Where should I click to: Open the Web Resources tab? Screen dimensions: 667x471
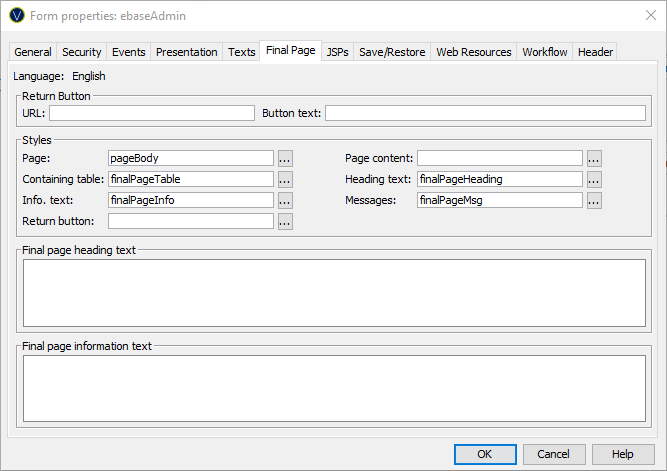click(473, 52)
